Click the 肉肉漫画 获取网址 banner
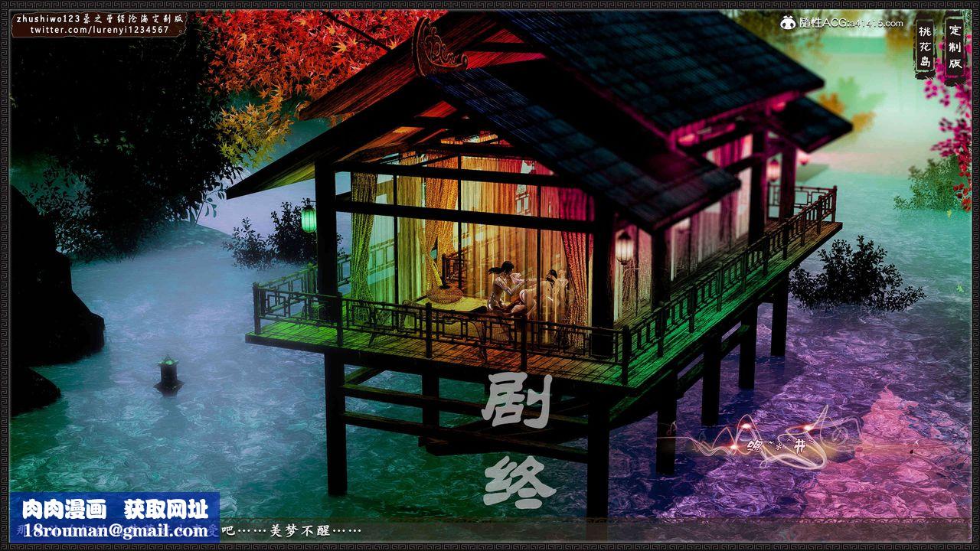The height and width of the screenshot is (551, 980). [x=115, y=509]
